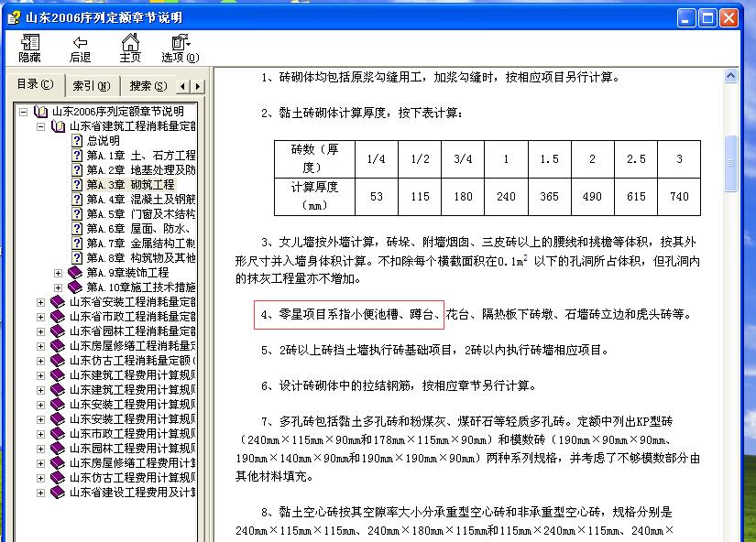756x542 pixels.
Task: Click the page icon beside 第A.7章 金属结构工程
Action: point(77,243)
